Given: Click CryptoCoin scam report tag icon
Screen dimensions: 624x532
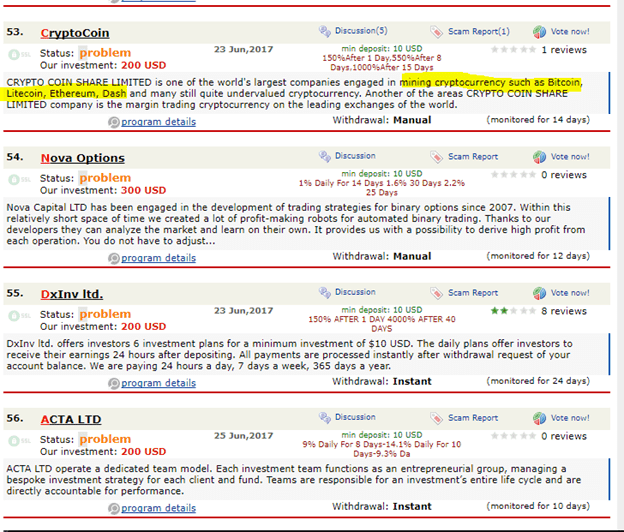Looking at the screenshot, I should click(x=436, y=32).
